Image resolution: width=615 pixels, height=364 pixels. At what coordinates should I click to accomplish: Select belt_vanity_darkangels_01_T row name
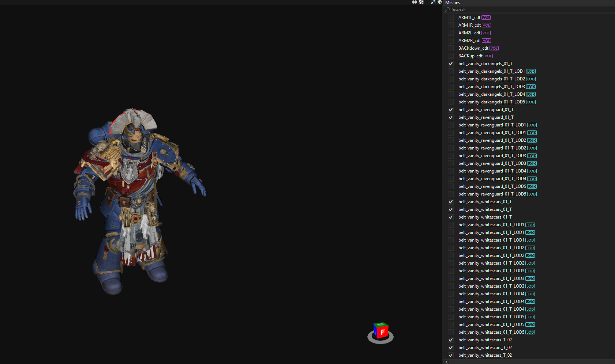coord(485,64)
